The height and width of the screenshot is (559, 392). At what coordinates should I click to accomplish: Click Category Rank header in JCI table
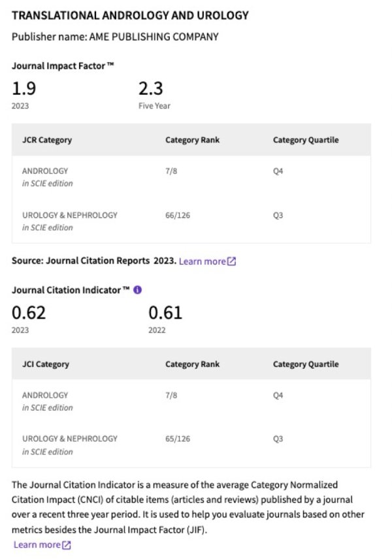[x=193, y=364]
